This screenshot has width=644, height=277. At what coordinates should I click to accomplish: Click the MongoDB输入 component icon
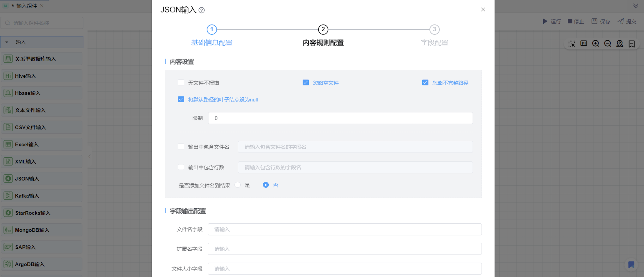(x=8, y=230)
